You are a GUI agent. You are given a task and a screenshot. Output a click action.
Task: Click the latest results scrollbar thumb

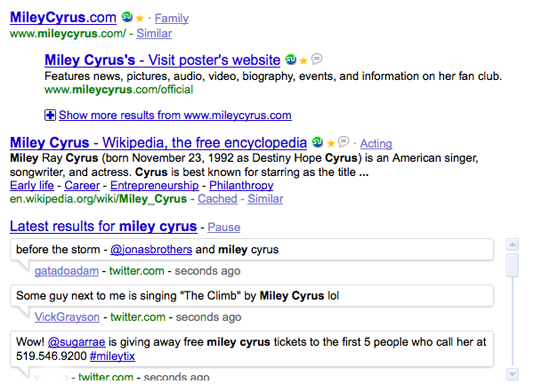pos(512,265)
